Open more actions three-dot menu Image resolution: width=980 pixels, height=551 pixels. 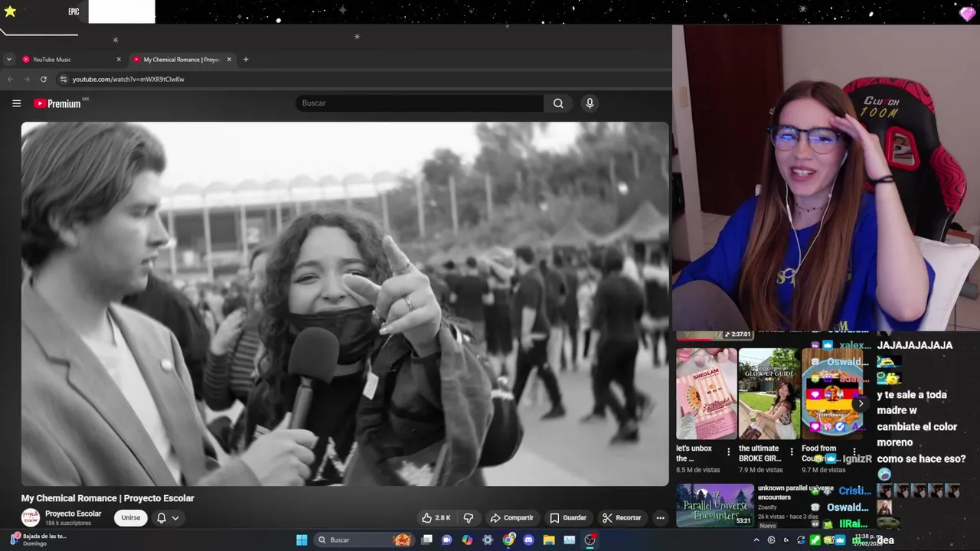coord(660,518)
